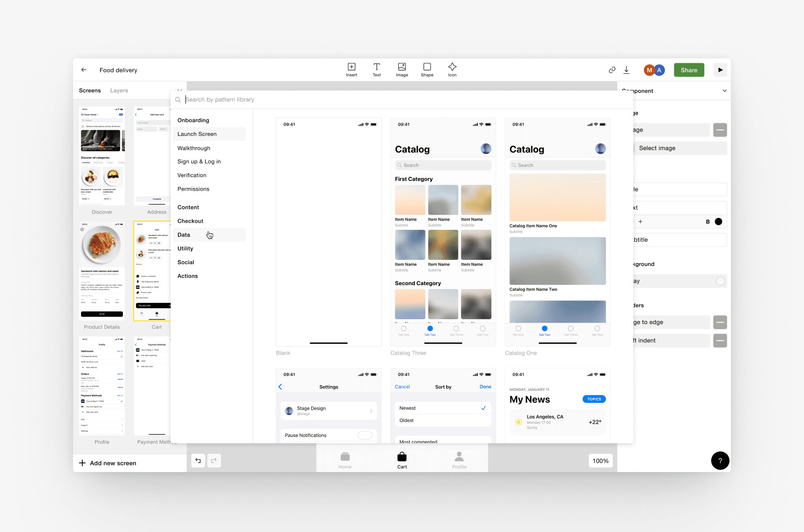Toggle the left indent option

coord(720,341)
